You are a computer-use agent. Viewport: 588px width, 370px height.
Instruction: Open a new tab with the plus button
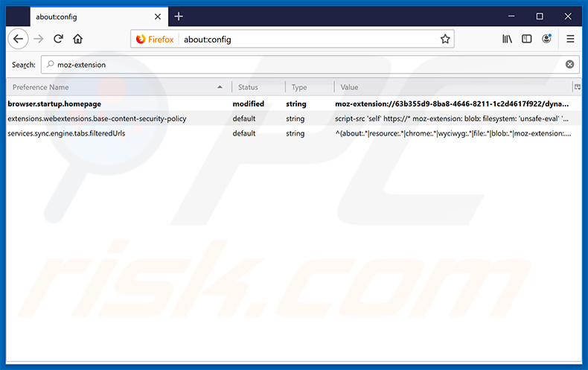(179, 16)
